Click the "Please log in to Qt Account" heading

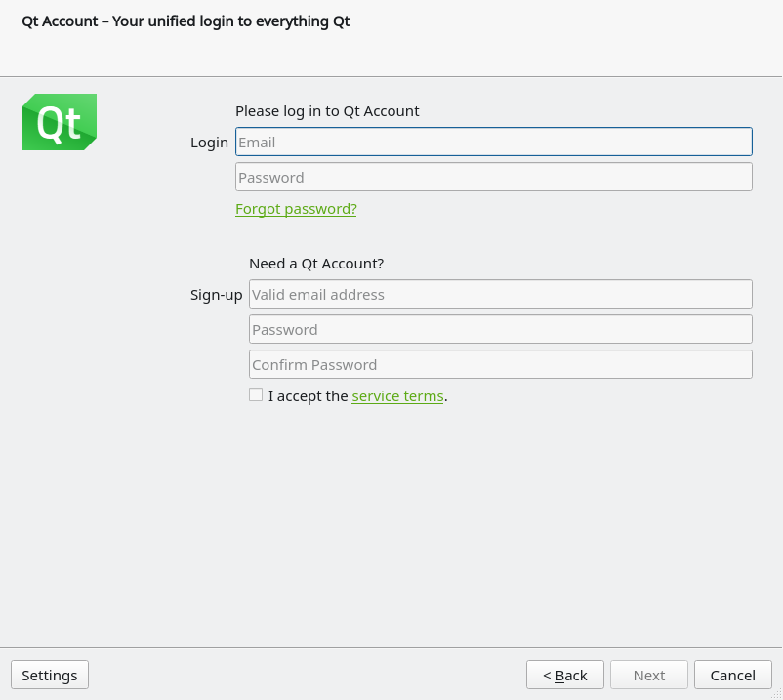(x=328, y=110)
